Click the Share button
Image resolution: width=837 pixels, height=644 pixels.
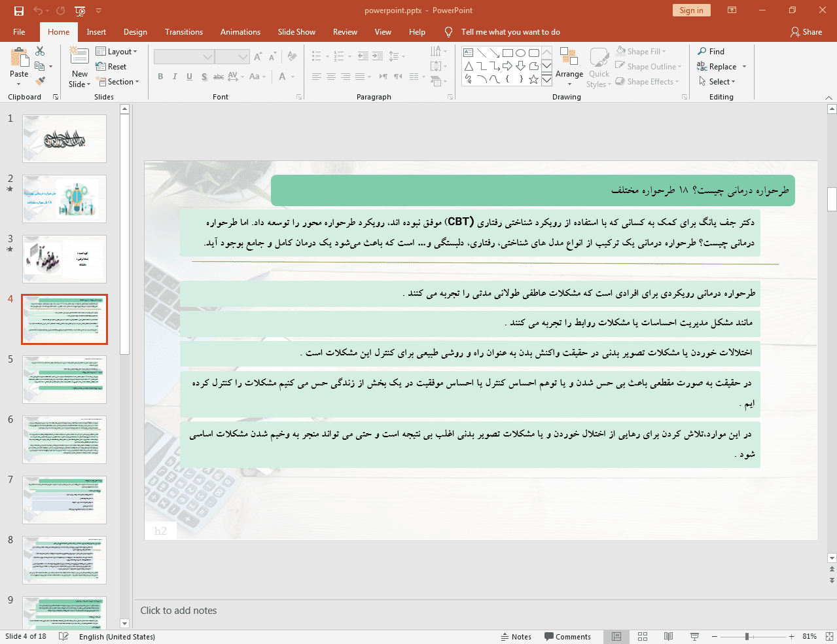coord(806,32)
